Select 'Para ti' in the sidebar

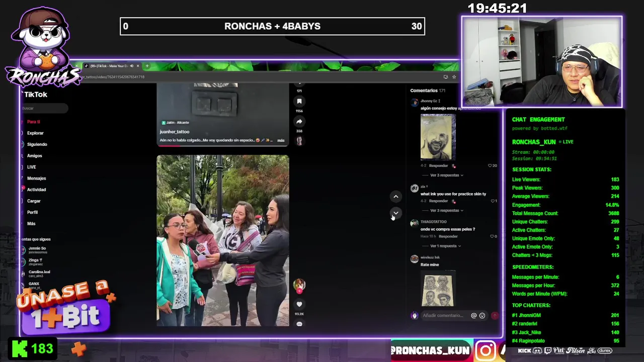click(x=33, y=122)
